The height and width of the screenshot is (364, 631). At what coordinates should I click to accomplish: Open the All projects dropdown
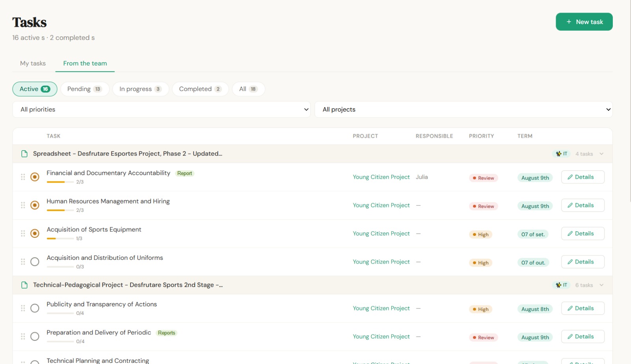(463, 109)
